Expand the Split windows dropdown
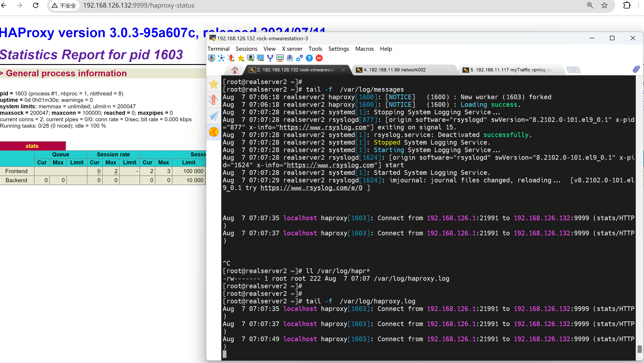 click(260, 58)
